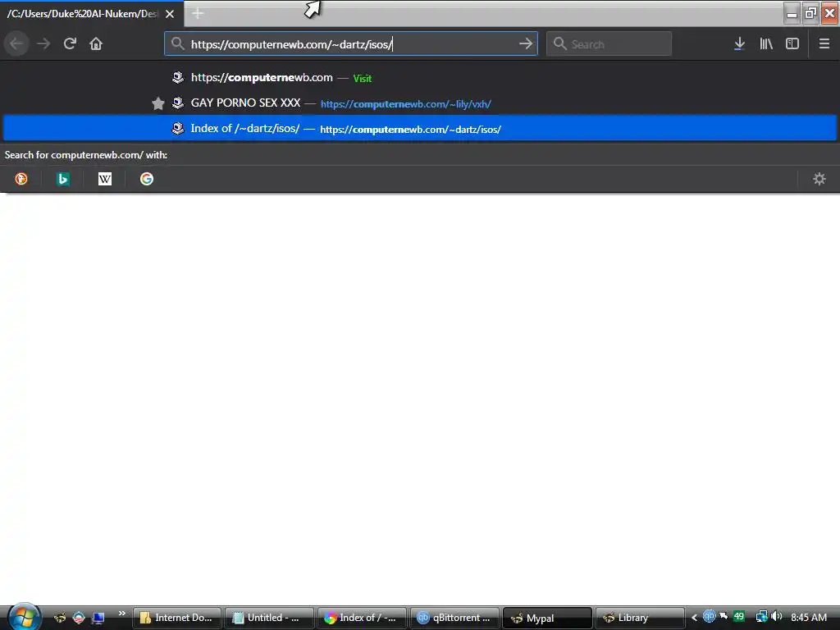Reload the current page
The image size is (840, 630).
(70, 44)
